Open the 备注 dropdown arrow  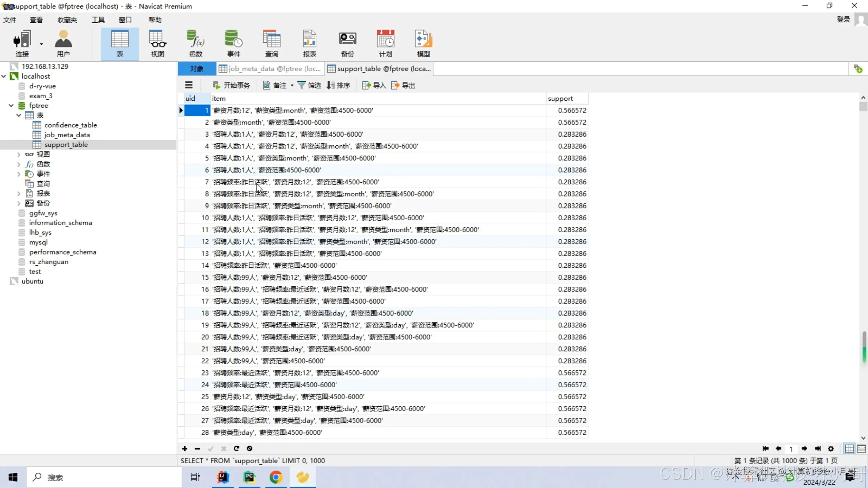292,85
